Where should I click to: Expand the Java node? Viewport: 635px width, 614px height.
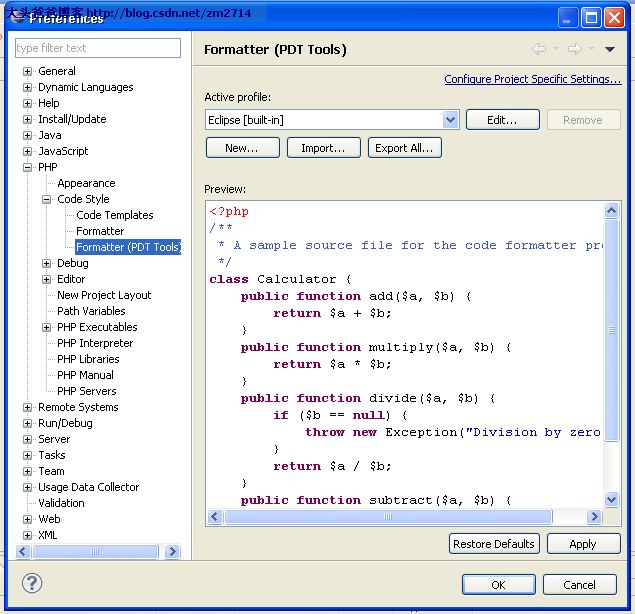pos(27,135)
